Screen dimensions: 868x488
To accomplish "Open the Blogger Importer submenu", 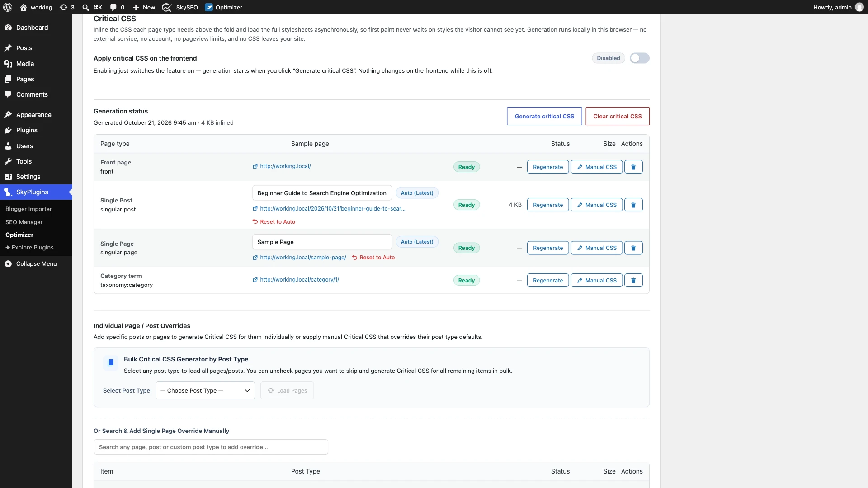I will (28, 209).
